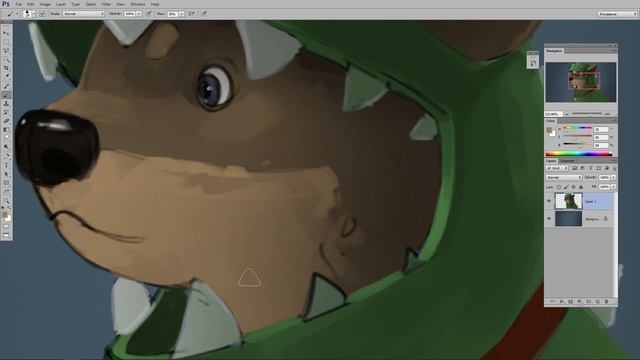Open layer Fill arrow
640x360 pixels.
coord(613,187)
